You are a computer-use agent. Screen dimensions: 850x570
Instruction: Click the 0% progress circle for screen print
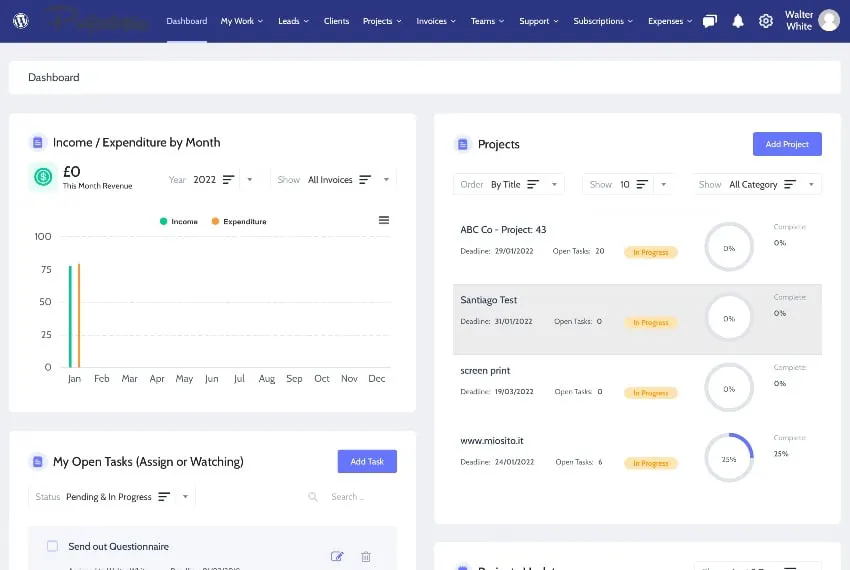(729, 388)
